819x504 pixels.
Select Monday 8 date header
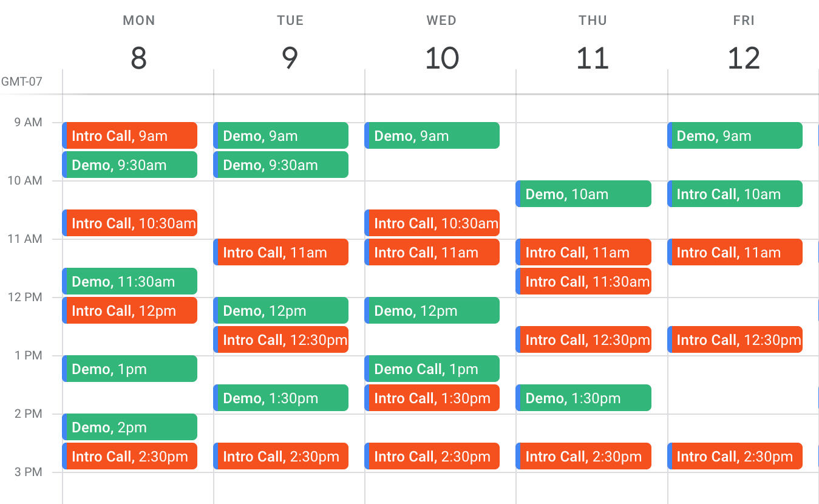[138, 58]
